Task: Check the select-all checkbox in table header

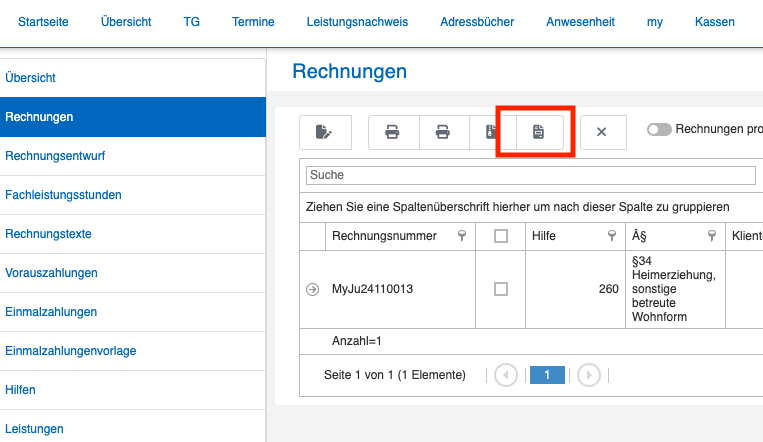Action: point(501,236)
